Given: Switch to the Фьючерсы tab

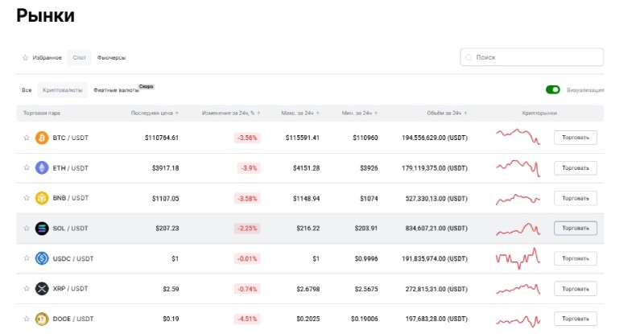Looking at the screenshot, I should [111, 58].
